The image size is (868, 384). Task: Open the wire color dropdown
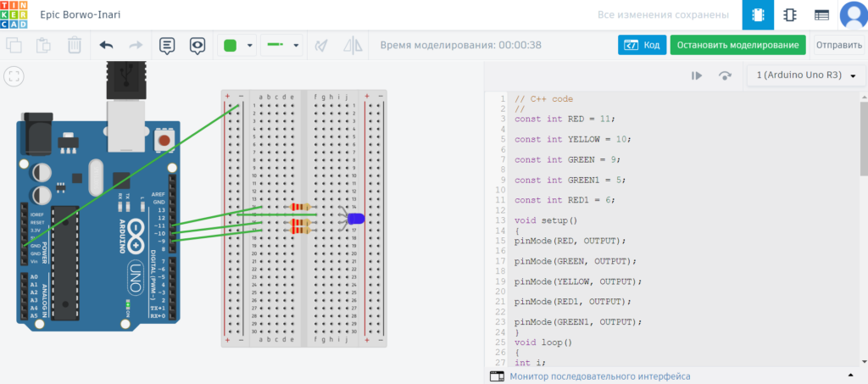point(251,46)
